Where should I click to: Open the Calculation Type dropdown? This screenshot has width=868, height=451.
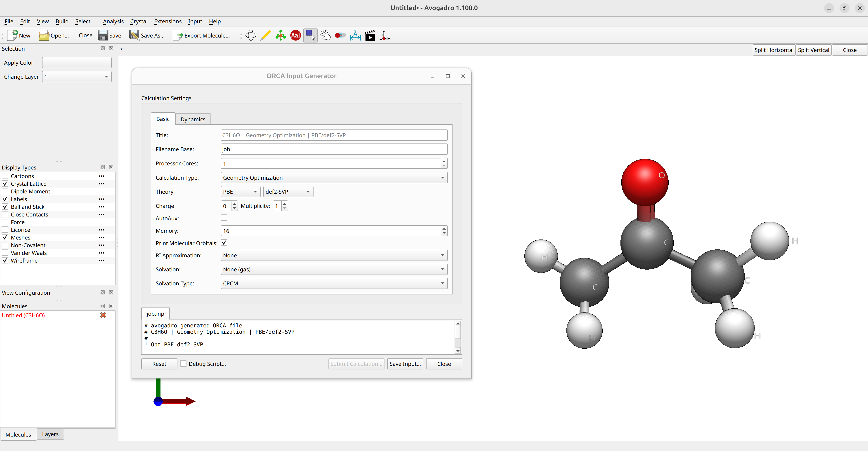pos(334,178)
